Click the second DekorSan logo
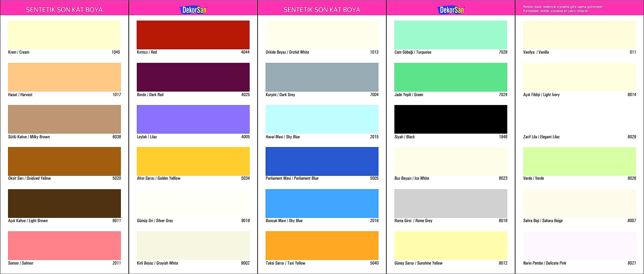 (x=450, y=10)
